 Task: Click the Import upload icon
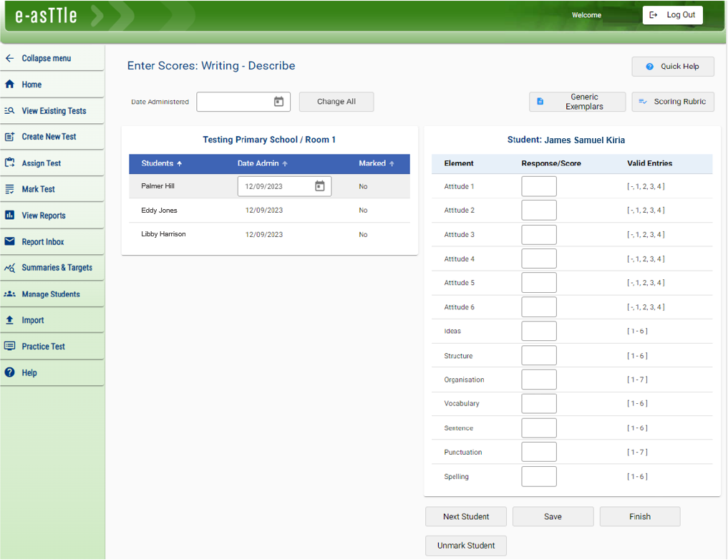10,320
